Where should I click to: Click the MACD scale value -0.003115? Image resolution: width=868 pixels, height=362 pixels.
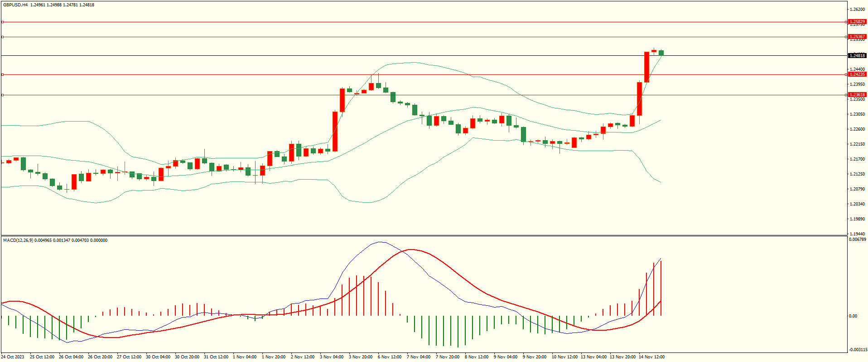(x=858, y=350)
